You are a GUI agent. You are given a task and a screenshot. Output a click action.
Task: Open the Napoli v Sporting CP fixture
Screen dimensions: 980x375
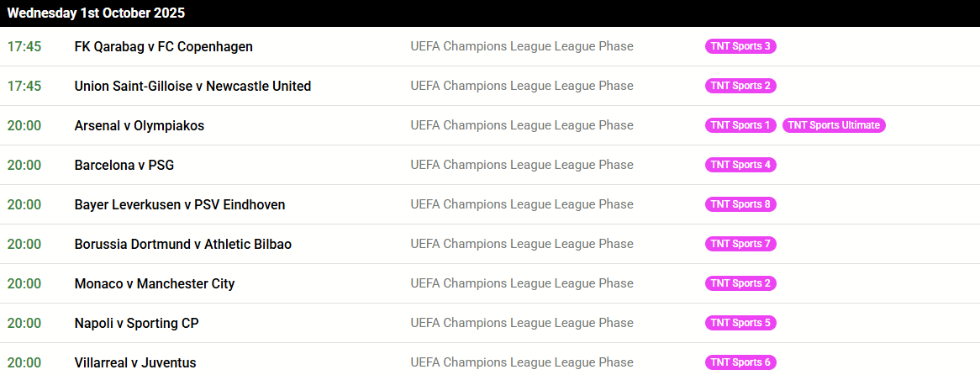[137, 323]
